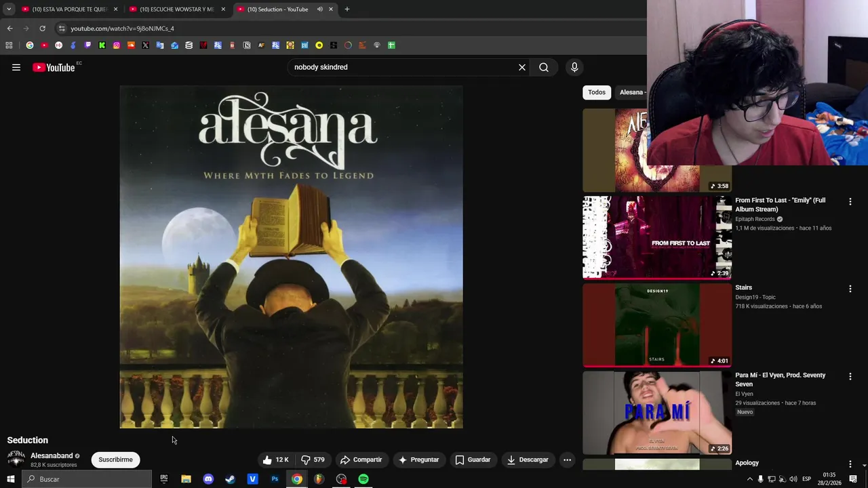Open From First To Last Emily video title
The width and height of the screenshot is (868, 488).
pos(781,205)
